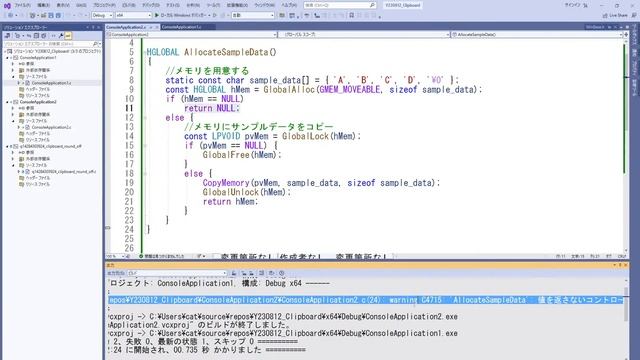640x360 pixels.
Task: Go to previous message icon in Output toolbar
Action: click(x=244, y=273)
